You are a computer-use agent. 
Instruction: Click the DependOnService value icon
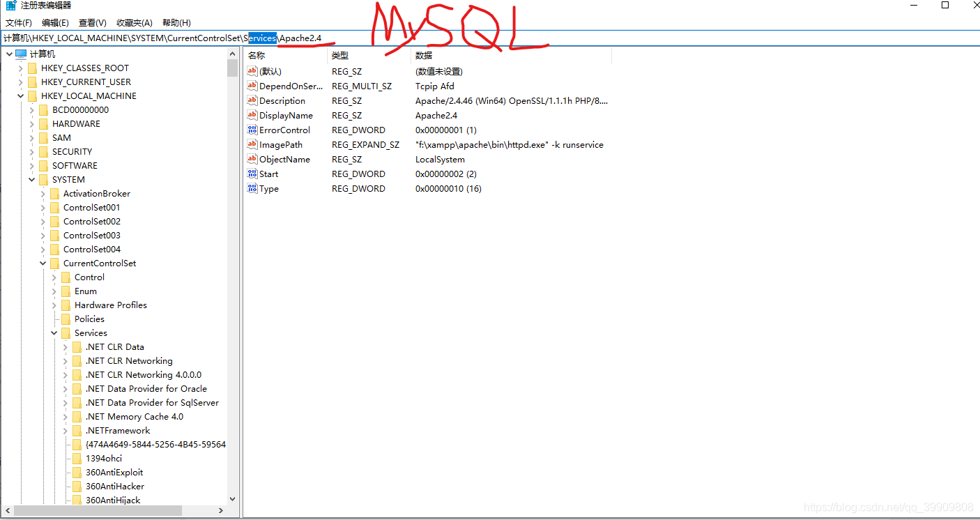[252, 86]
